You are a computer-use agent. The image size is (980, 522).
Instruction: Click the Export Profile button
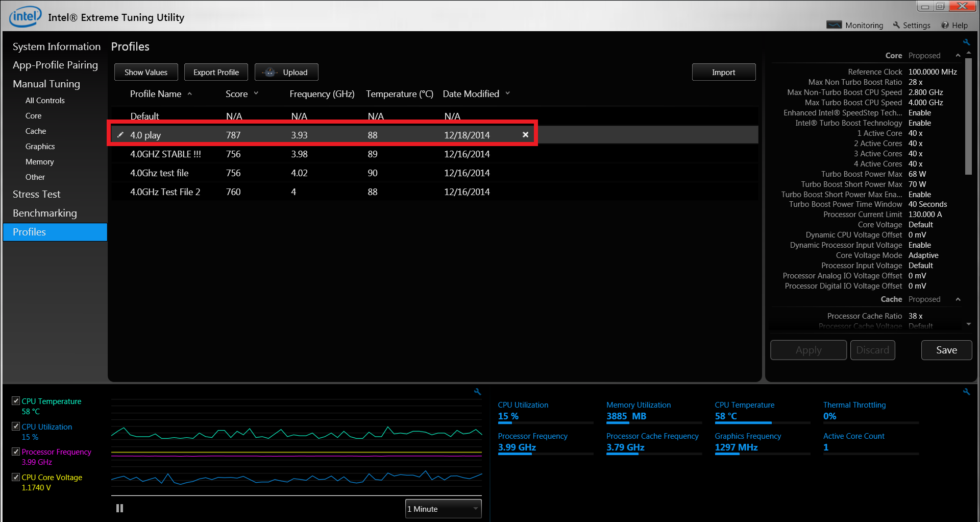click(216, 72)
